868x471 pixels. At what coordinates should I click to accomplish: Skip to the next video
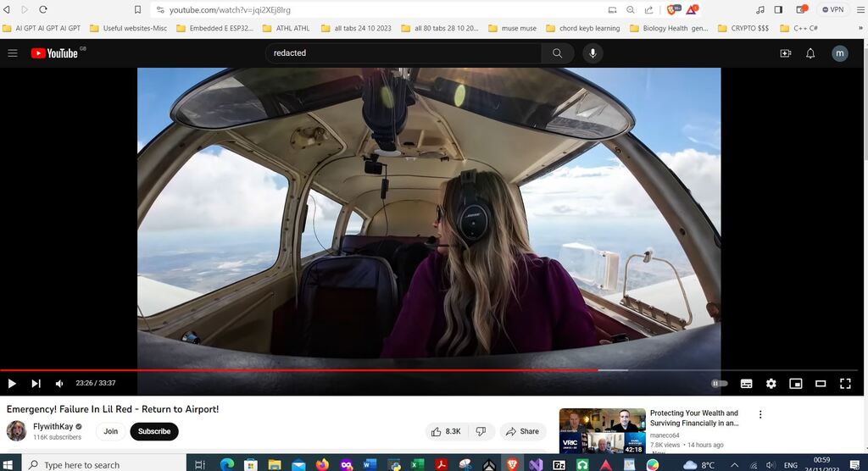point(36,384)
